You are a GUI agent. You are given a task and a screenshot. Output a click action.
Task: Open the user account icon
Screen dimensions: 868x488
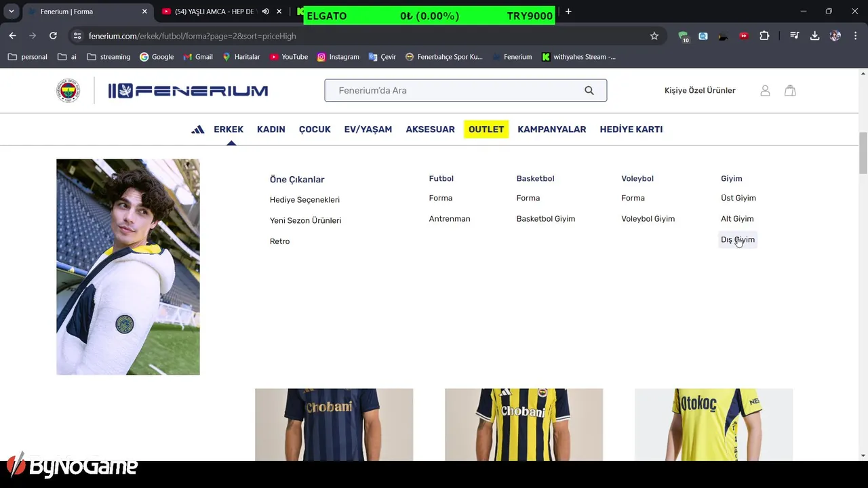pyautogui.click(x=765, y=90)
